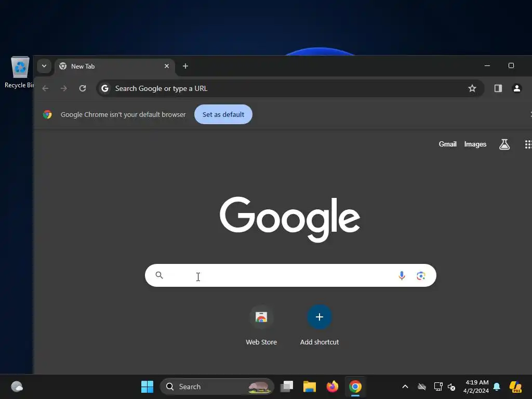Click the browser forward arrow
The image size is (532, 399).
pyautogui.click(x=64, y=88)
